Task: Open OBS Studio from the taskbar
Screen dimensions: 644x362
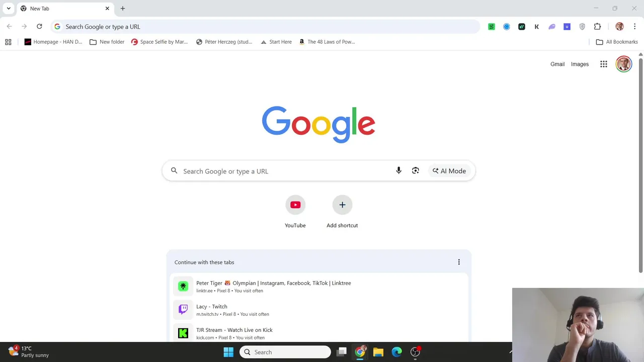Action: tap(416, 352)
